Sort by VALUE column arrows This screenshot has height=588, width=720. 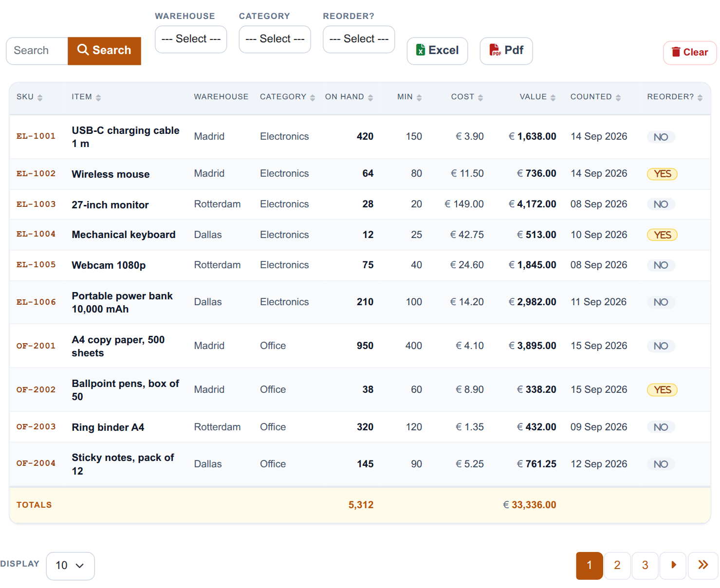(553, 97)
